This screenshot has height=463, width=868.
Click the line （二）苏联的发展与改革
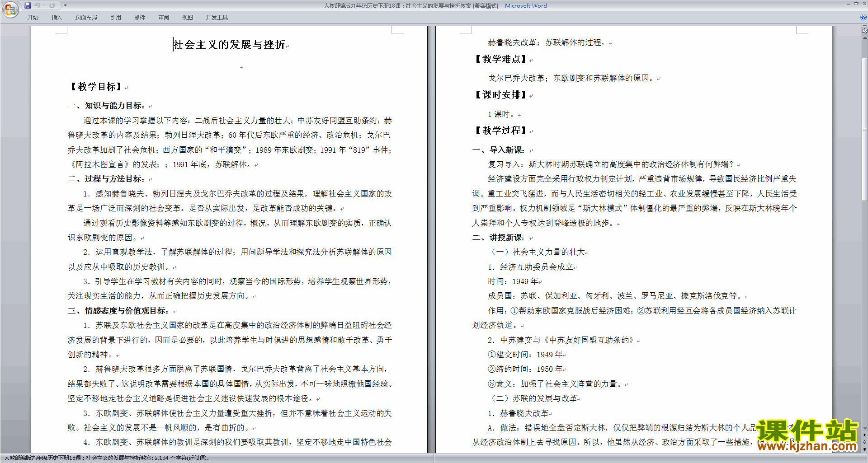click(x=533, y=398)
